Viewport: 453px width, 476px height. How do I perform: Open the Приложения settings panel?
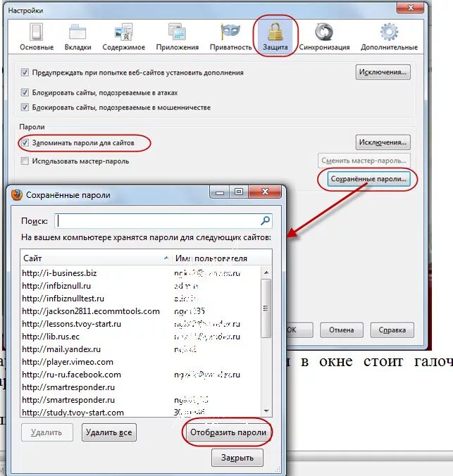tap(177, 37)
